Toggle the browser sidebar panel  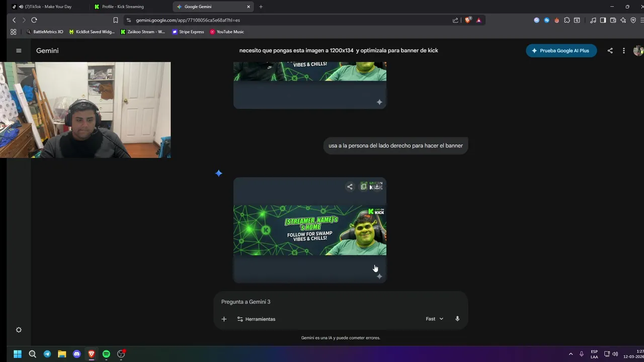(603, 20)
